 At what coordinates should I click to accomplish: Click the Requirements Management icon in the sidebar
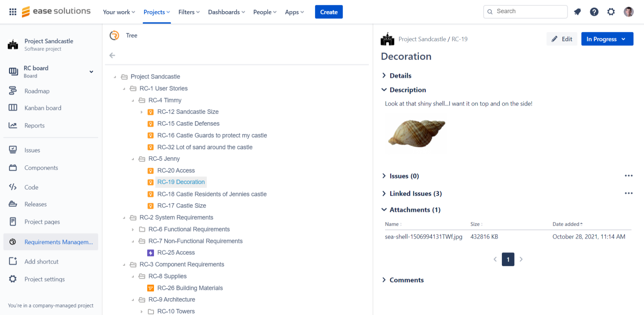[13, 242]
